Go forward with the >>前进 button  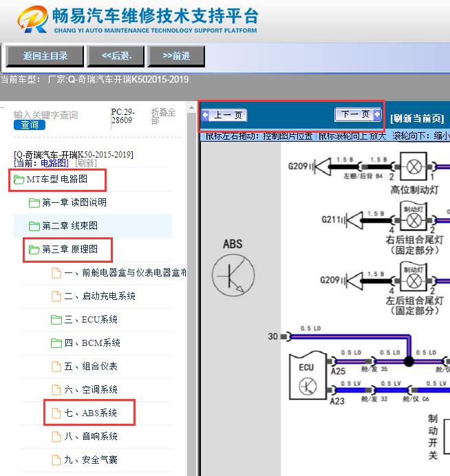[x=176, y=56]
